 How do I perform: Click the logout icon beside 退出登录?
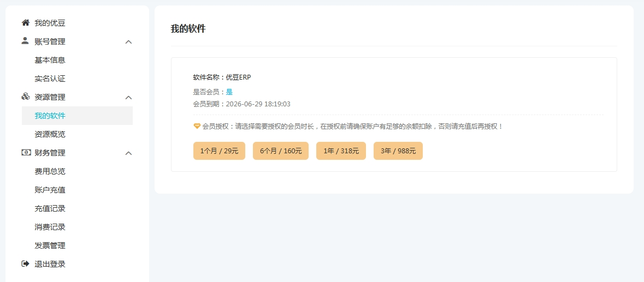point(26,263)
